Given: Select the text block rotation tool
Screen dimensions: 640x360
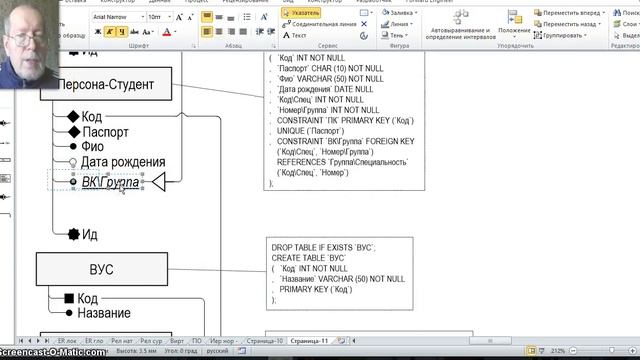Looking at the screenshot, I should (364, 36).
